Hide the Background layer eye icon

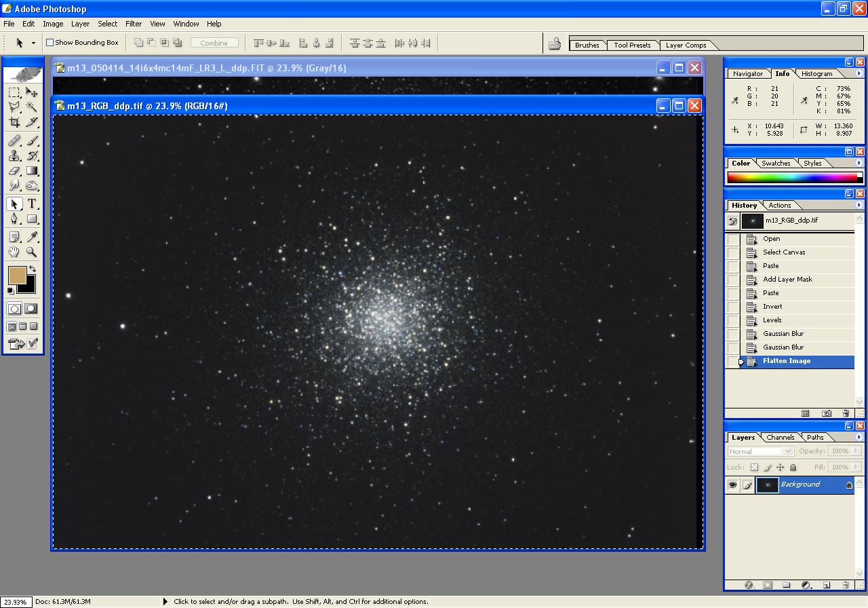tap(732, 485)
